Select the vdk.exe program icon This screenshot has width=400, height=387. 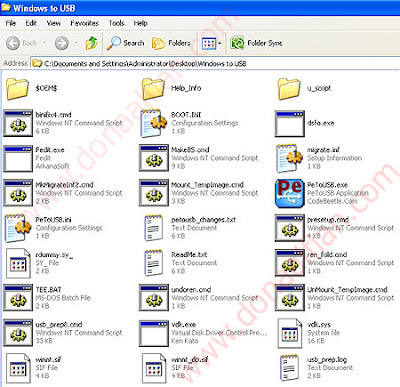154,333
